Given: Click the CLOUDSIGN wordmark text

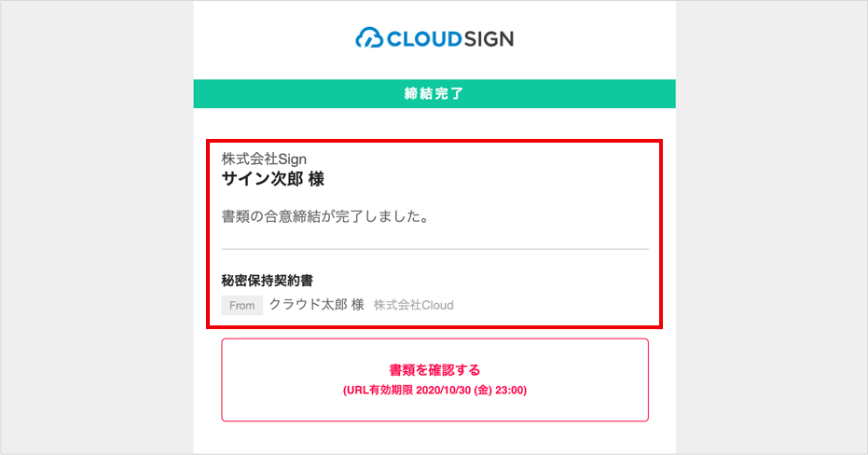Looking at the screenshot, I should 450,39.
